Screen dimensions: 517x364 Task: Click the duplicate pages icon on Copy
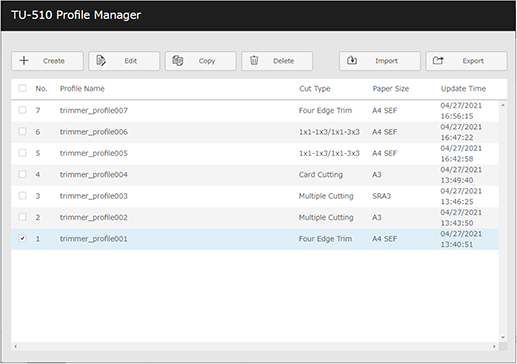tap(178, 61)
